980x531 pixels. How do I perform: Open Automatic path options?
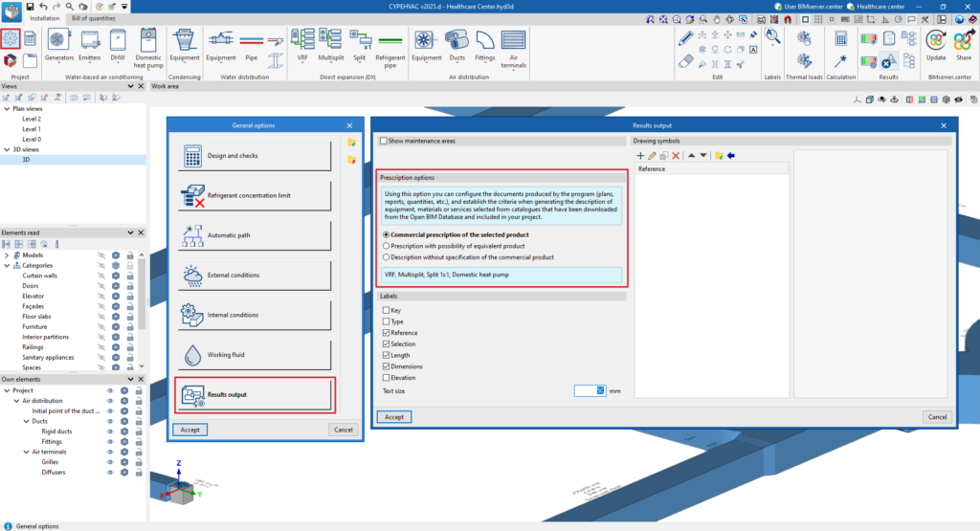coord(255,235)
